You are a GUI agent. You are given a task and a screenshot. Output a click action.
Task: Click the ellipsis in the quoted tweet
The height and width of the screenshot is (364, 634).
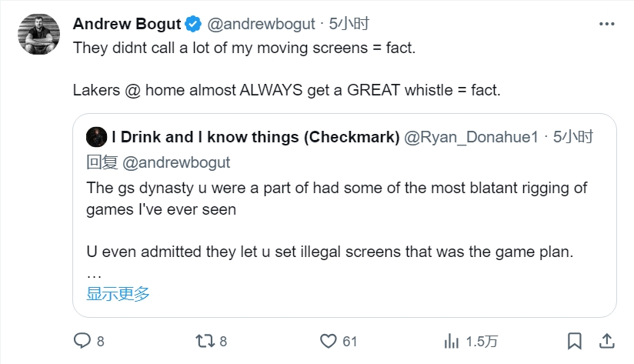94,273
